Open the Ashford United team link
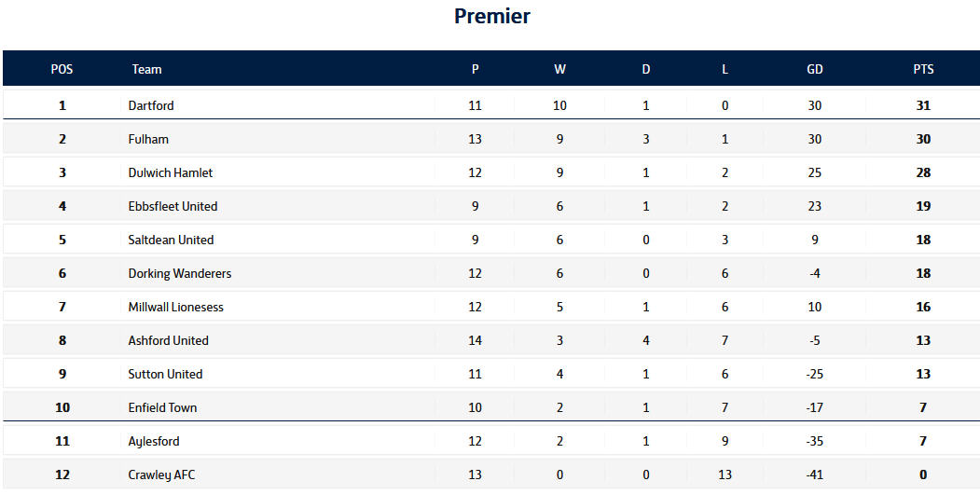The width and height of the screenshot is (980, 495). point(169,340)
